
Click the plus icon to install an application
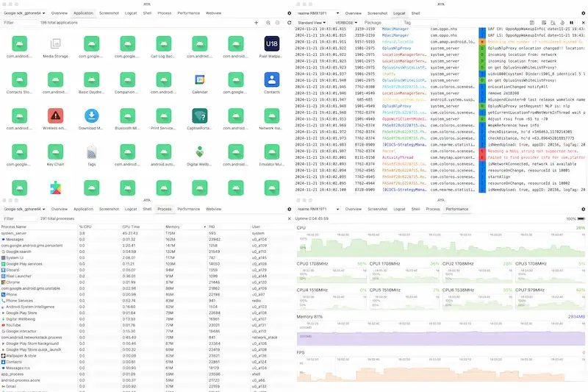click(x=256, y=23)
